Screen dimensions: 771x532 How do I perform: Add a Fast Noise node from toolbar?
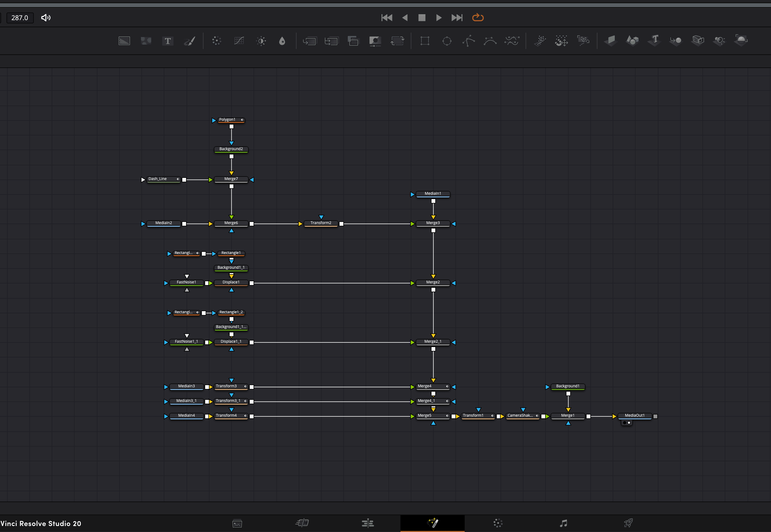(146, 41)
